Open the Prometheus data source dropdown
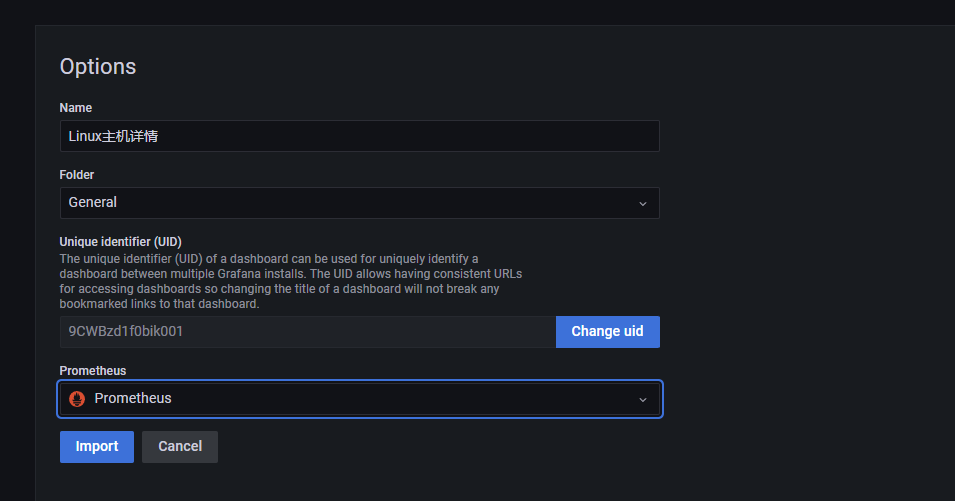The image size is (955, 501). pyautogui.click(x=359, y=399)
